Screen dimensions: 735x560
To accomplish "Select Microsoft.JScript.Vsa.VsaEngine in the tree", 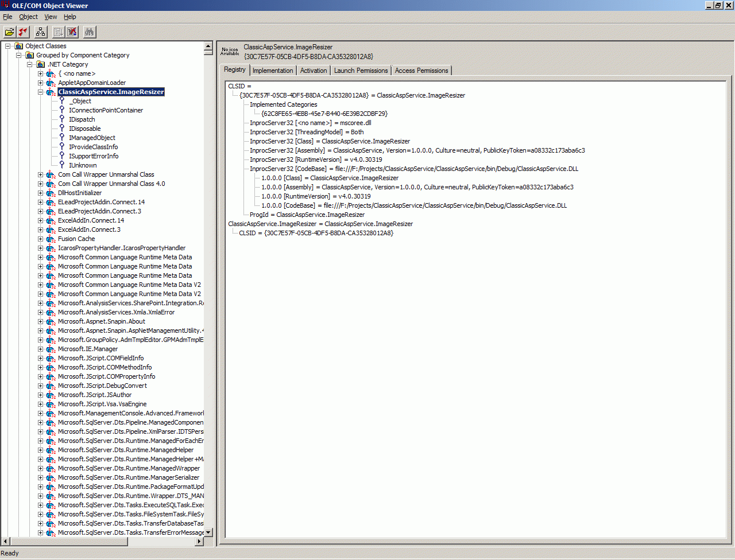I will click(102, 404).
